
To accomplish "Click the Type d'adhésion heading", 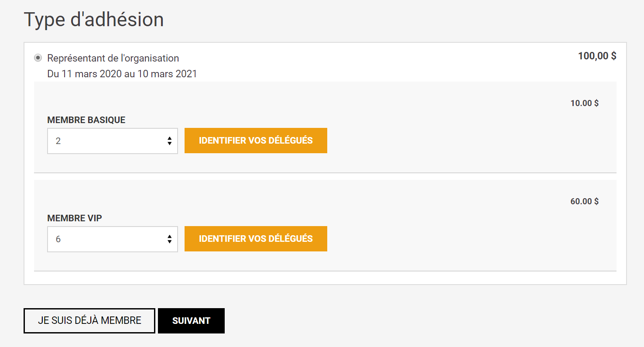I will pos(93,20).
